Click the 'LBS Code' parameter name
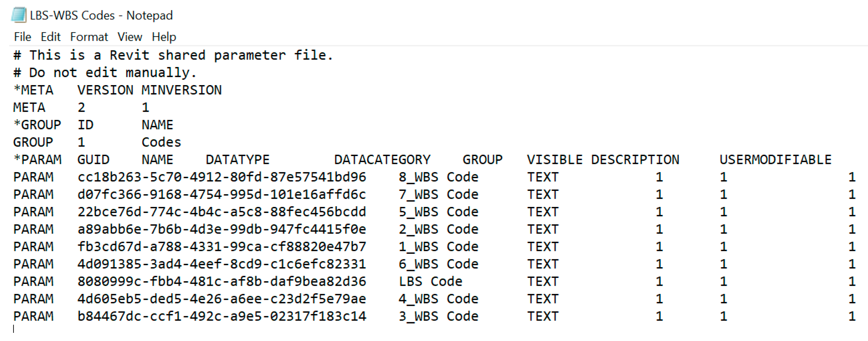Viewport: 868px width, 341px height. [x=430, y=282]
